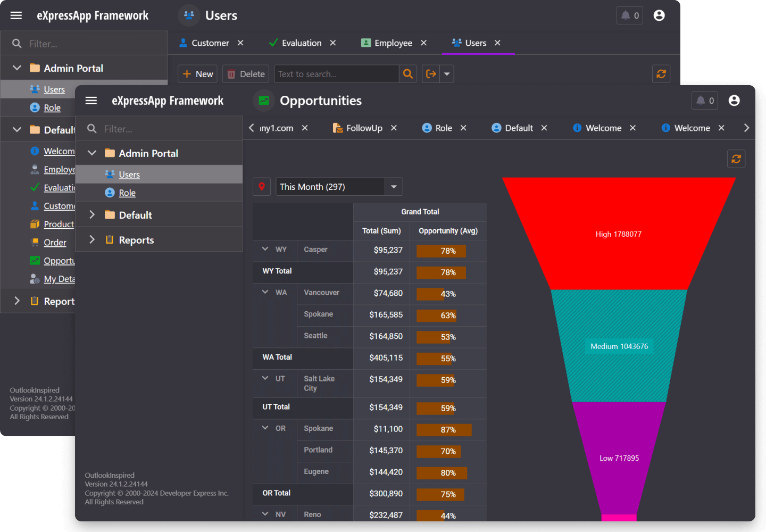Viewport: 766px width, 532px height.
Task: Open the FollowUp tab
Action: click(x=364, y=128)
